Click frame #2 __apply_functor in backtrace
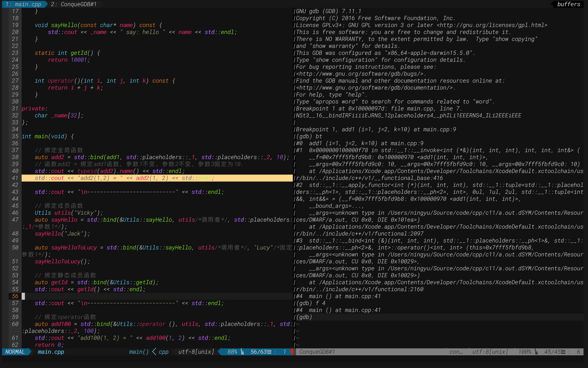This screenshot has width=588, height=368. [x=440, y=185]
